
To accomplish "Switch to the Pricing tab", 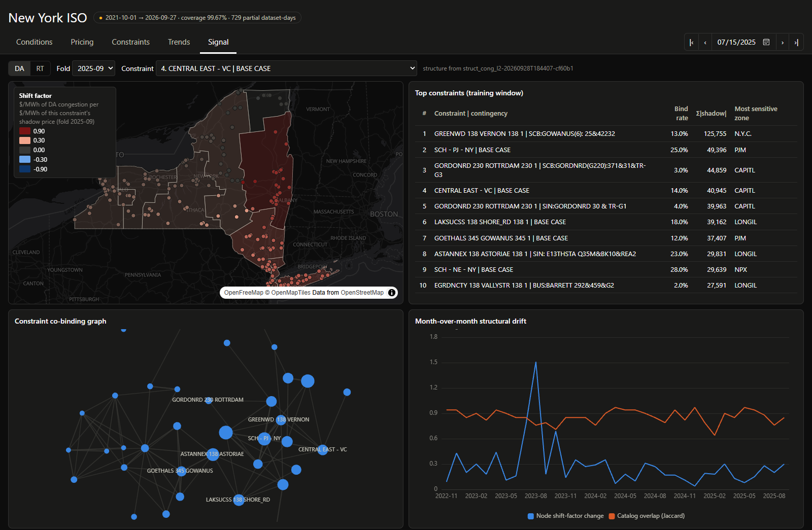I will coord(82,42).
